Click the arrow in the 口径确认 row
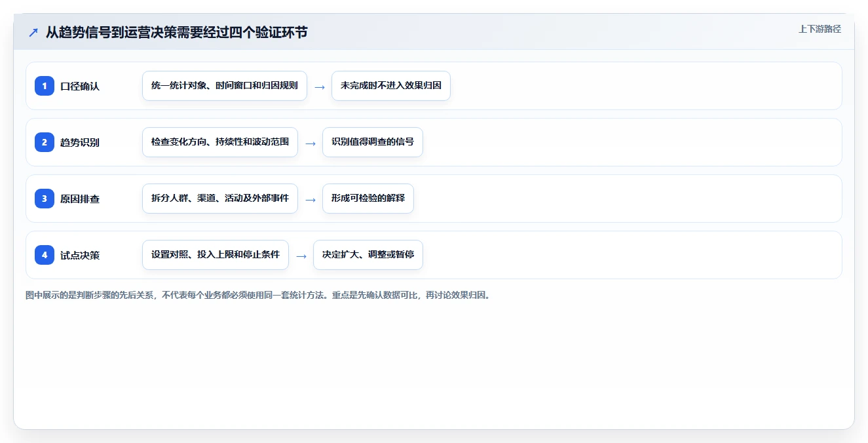Viewport: 868px width, 443px height. [320, 87]
